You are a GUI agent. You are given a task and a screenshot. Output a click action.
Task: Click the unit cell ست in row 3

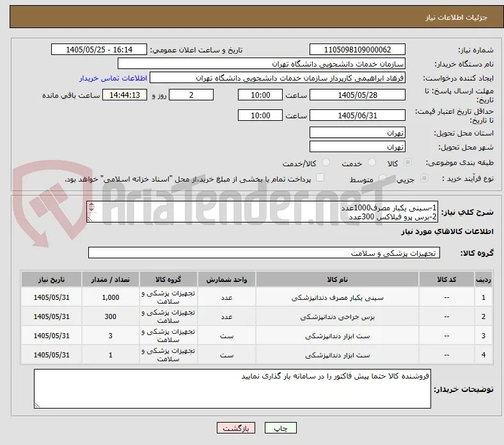point(226,336)
